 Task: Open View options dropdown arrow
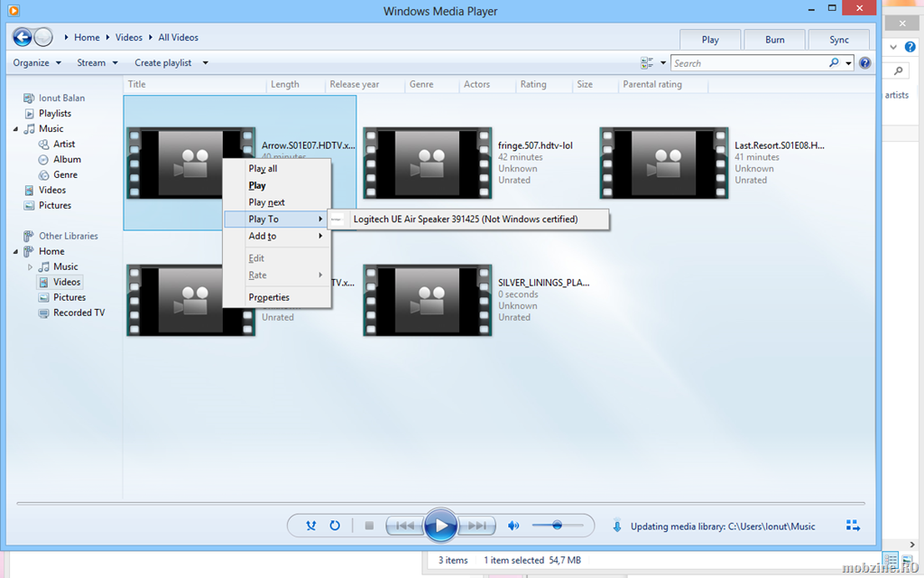coord(663,62)
